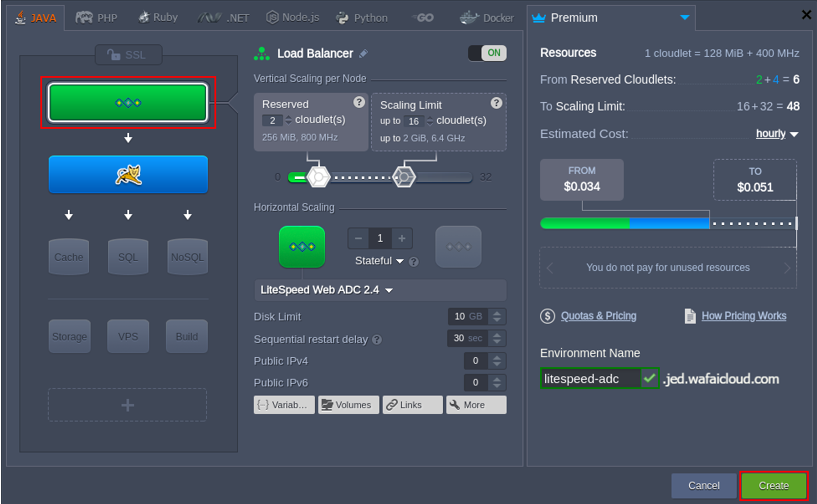Click the plus box to add extra layer
Image resolution: width=817 pixels, height=504 pixels.
pos(128,405)
